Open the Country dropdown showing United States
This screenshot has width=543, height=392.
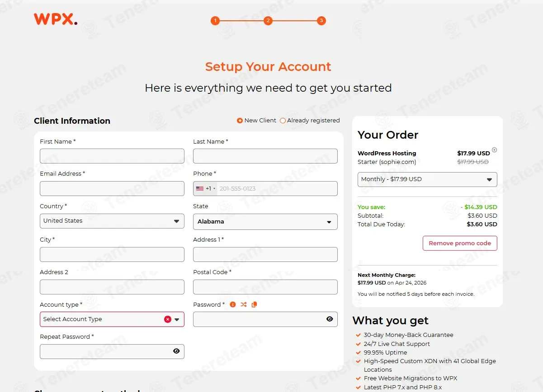112,221
